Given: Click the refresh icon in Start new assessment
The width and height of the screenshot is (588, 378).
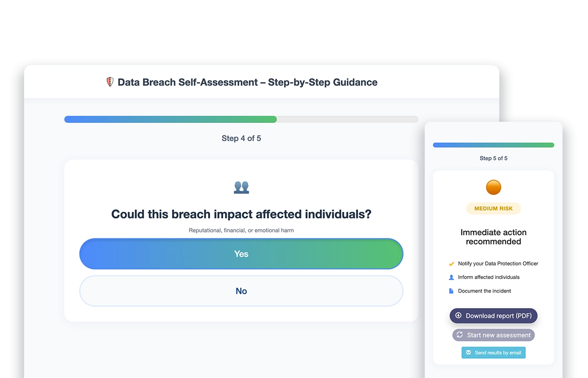Looking at the screenshot, I should tap(460, 335).
